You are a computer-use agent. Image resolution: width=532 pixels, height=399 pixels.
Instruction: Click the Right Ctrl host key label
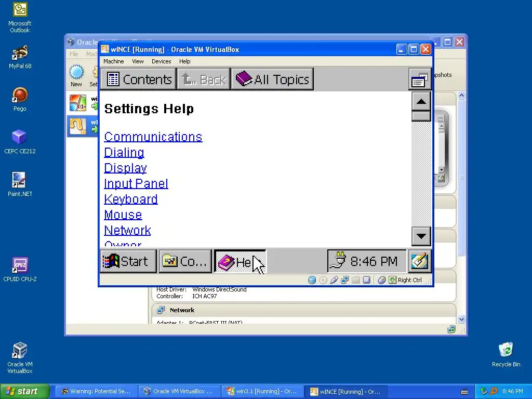click(409, 280)
